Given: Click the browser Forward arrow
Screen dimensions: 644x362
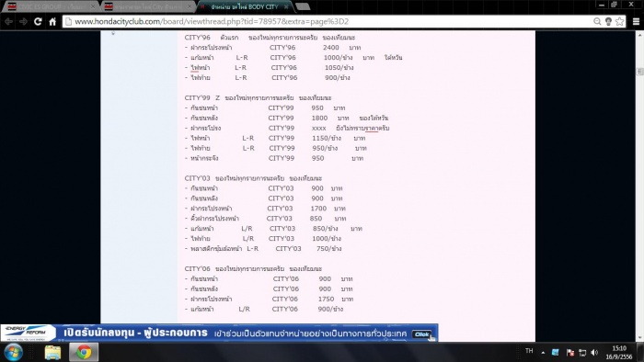Looking at the screenshot, I should (23, 21).
